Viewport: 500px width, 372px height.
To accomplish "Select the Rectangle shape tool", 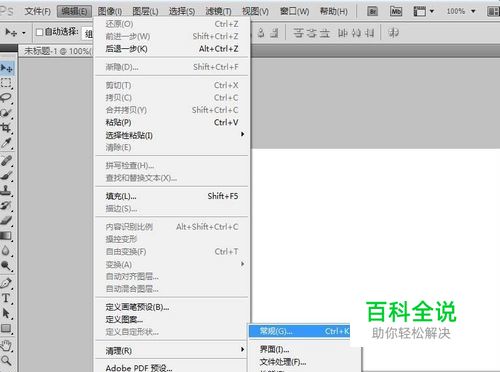I will (x=6, y=328).
